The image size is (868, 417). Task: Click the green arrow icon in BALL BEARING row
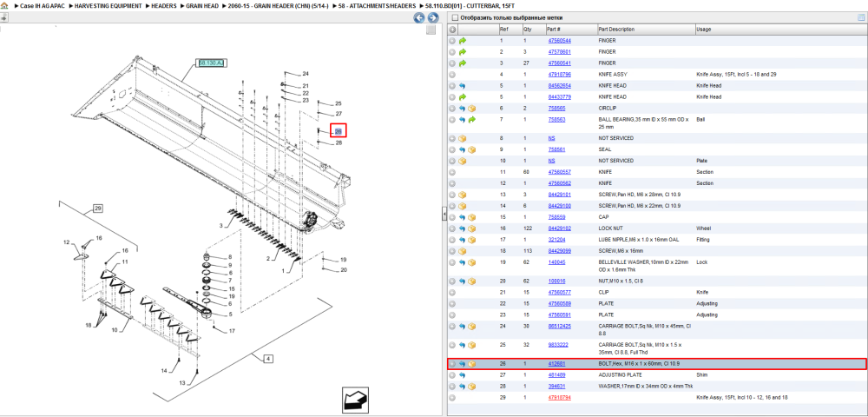tap(471, 120)
